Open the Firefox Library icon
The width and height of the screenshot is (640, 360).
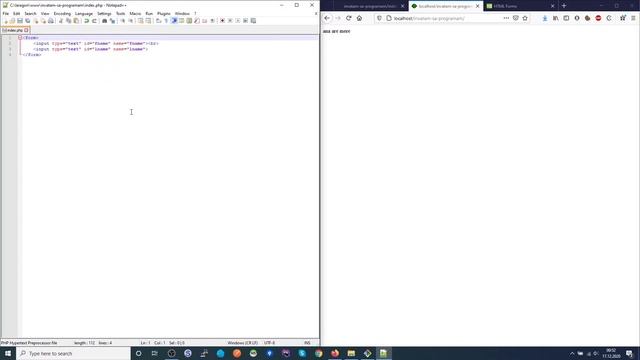click(556, 18)
